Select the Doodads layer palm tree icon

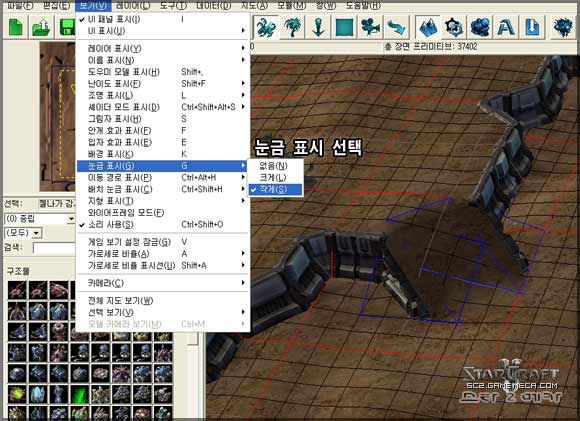(292, 27)
